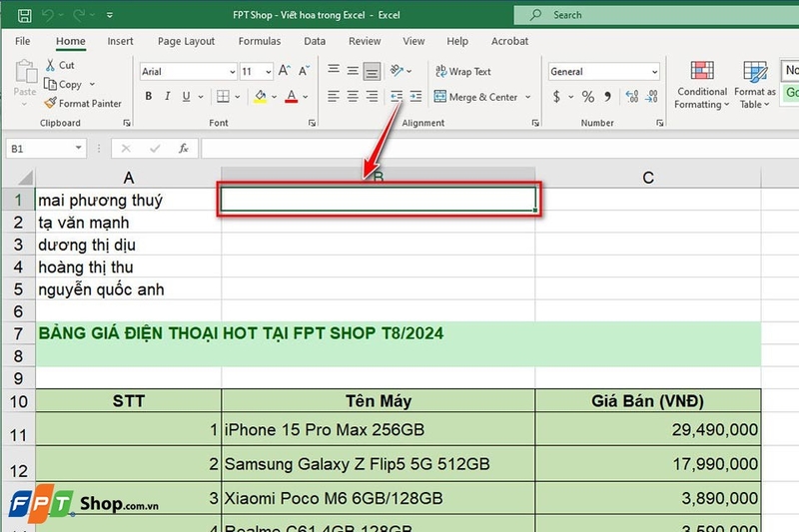Toggle Italic formatting

(167, 96)
